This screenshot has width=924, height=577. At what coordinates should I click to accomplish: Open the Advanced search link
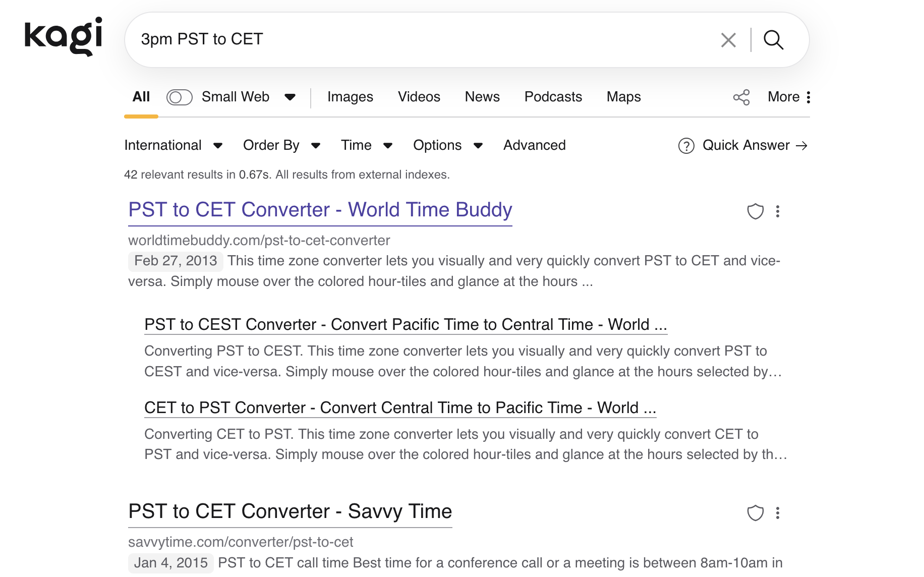coord(534,146)
